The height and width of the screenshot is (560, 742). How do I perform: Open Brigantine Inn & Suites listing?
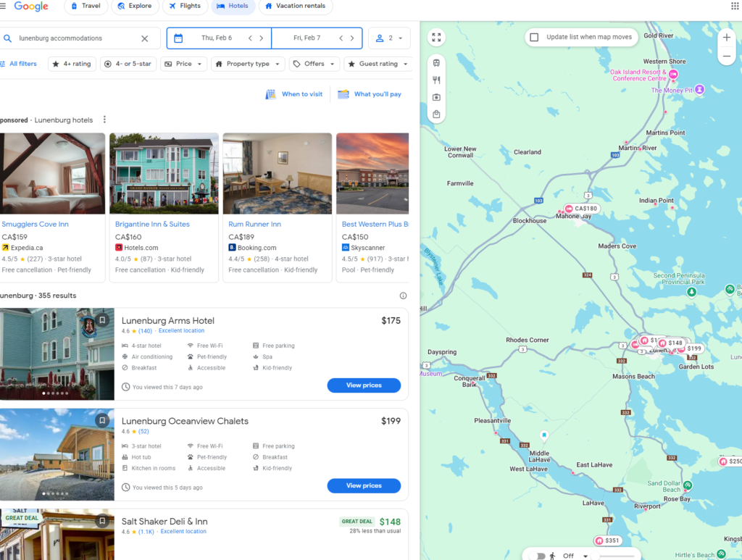coord(152,224)
